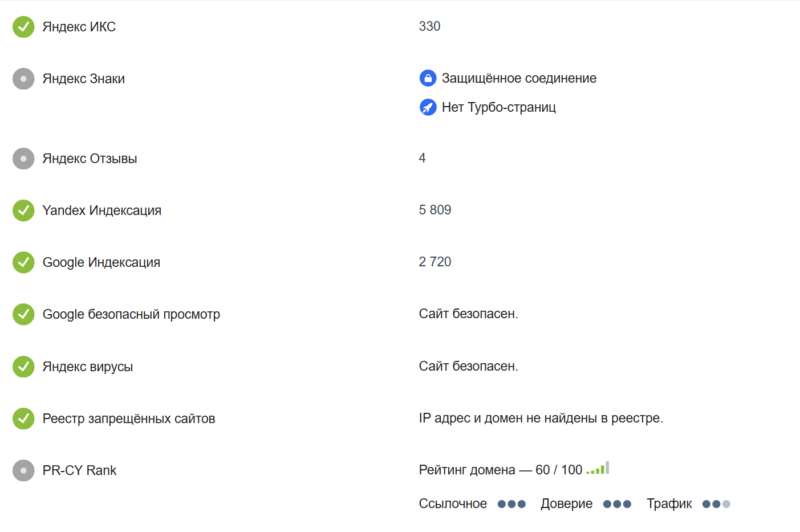Click the Ссылочное rating dots indicator

pyautogui.click(x=511, y=504)
